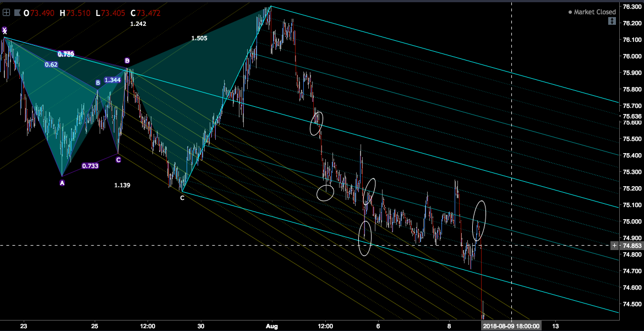Click the 76.300 price scale label

pyautogui.click(x=632, y=7)
